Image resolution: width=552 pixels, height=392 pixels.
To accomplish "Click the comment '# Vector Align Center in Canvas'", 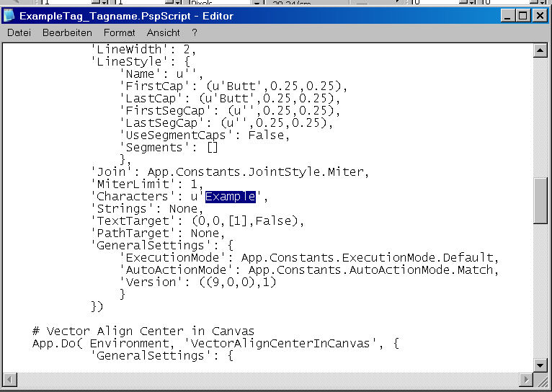I will pyautogui.click(x=143, y=331).
